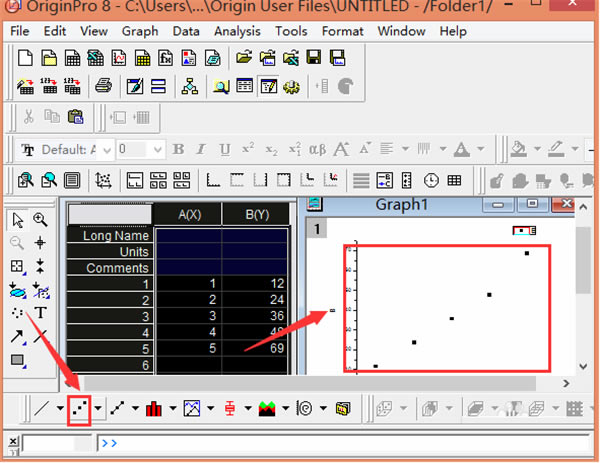Select the Screen Reader crosshair tool

pyautogui.click(x=40, y=243)
